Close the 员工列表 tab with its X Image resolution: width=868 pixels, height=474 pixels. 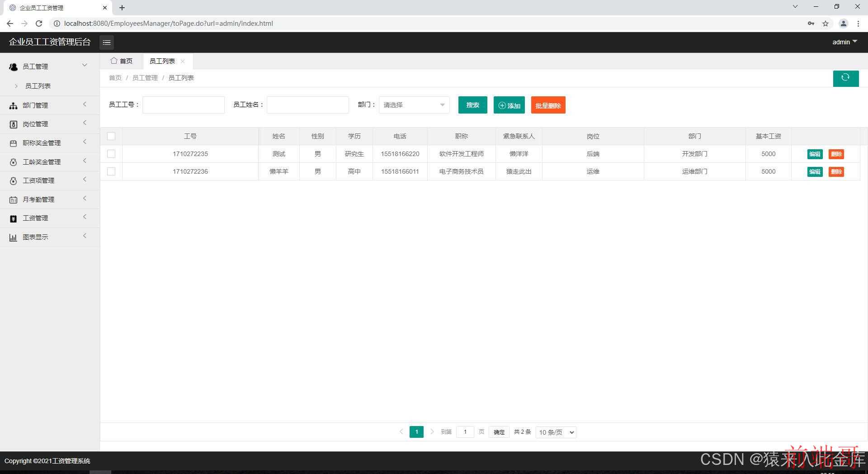click(183, 61)
